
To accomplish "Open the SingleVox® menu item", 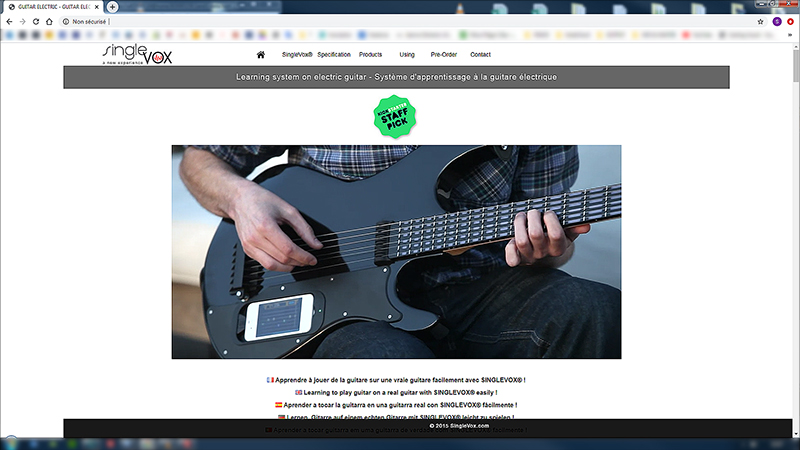I will coord(297,55).
